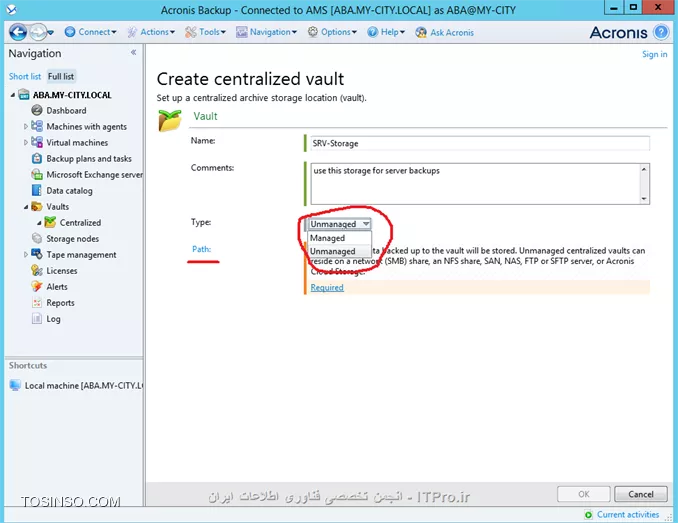Click into the Comments text area
Screen dimensions: 678x523
[475, 184]
